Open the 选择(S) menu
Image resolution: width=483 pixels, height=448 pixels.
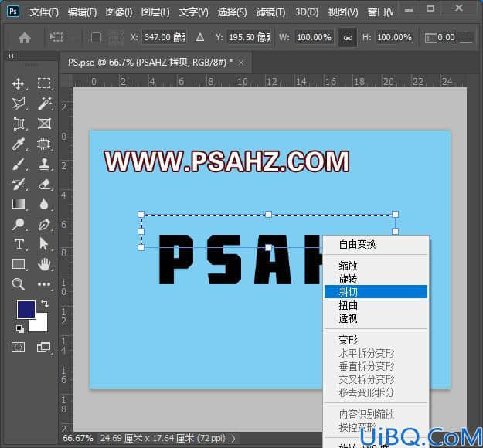click(x=232, y=12)
